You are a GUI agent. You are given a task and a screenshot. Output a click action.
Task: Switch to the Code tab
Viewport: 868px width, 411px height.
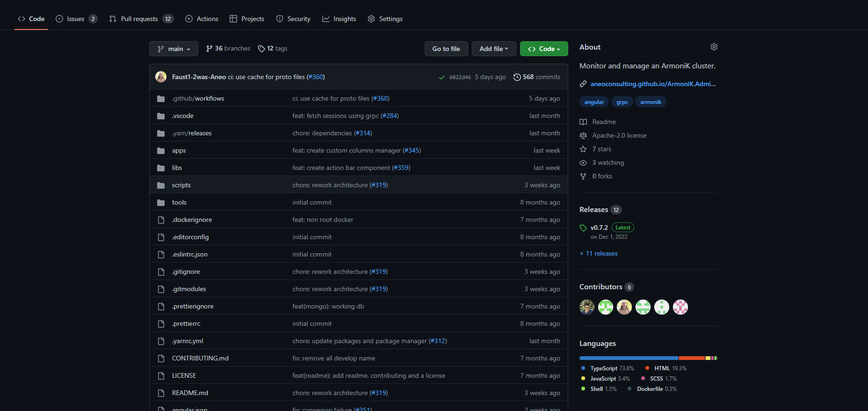pos(31,19)
